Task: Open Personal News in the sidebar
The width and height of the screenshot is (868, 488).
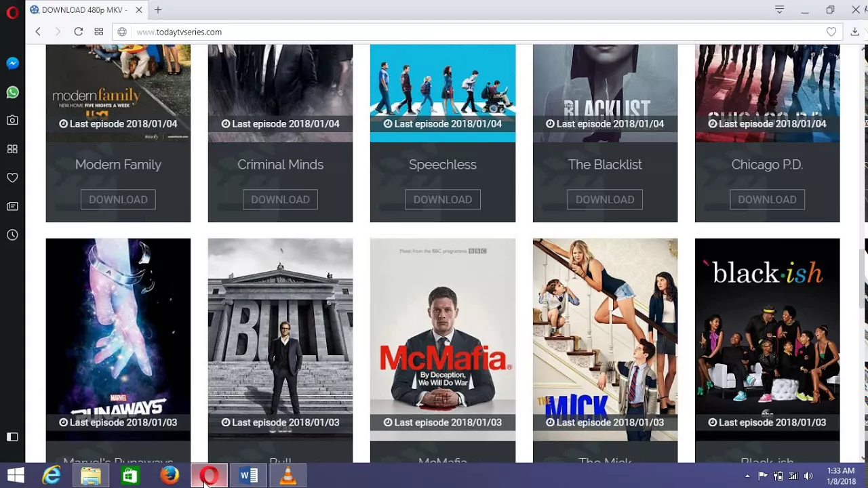Action: point(12,206)
